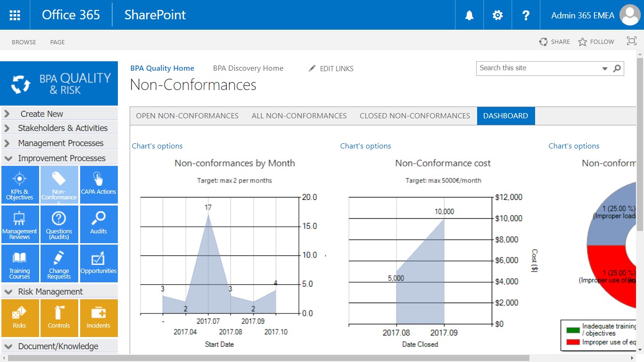Open the Office 365 app launcher grid
The height and width of the screenshot is (362, 644).
15,15
